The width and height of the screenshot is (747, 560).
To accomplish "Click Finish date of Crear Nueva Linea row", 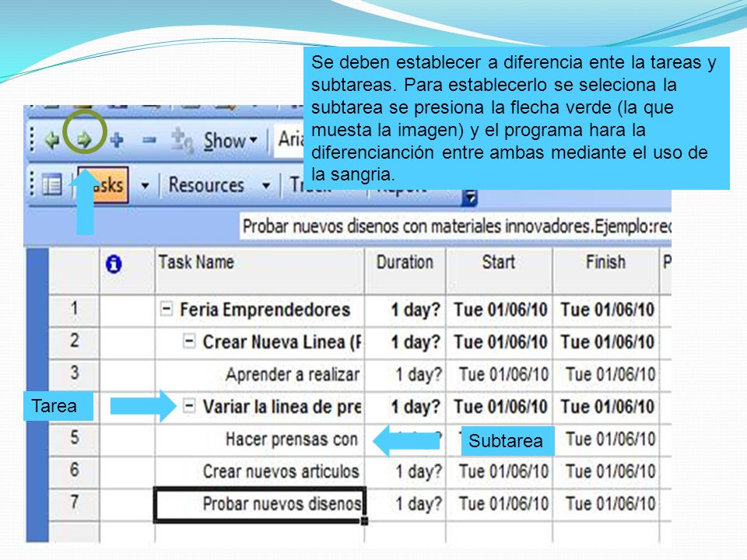I will coord(607,342).
